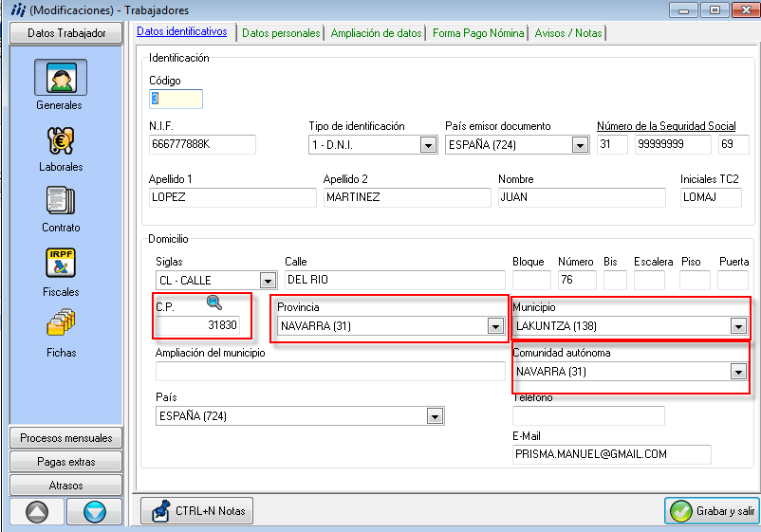Click the Nombre field JUAN

[x=582, y=197]
